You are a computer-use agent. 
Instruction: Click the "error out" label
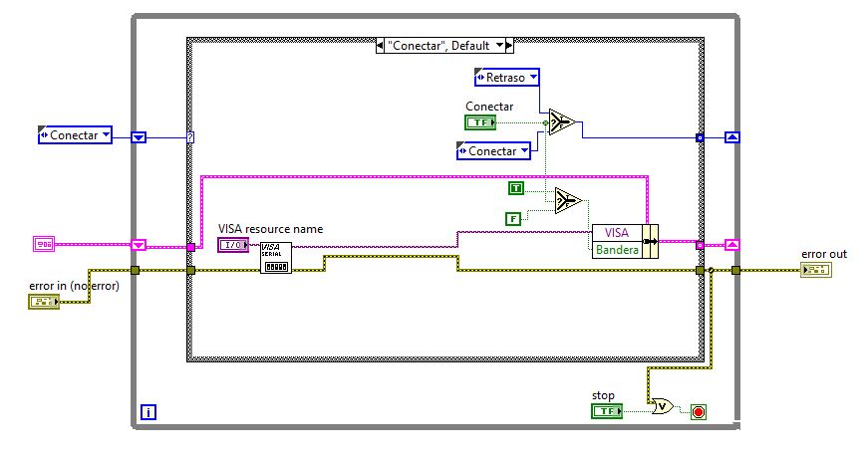tap(824, 254)
